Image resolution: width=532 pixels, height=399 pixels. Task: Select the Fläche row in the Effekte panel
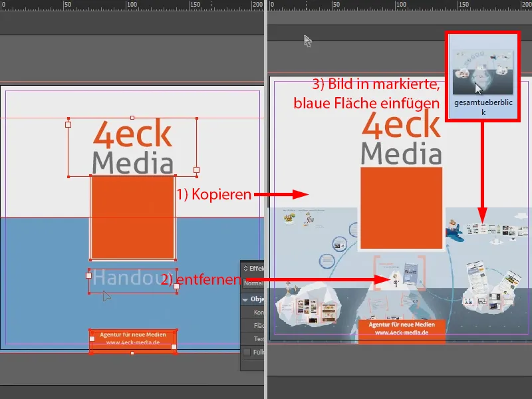(258, 325)
